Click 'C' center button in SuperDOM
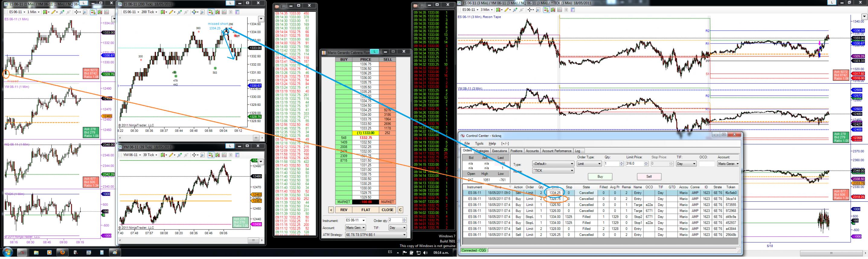Viewport: 868px width, 259px height. tap(401, 210)
